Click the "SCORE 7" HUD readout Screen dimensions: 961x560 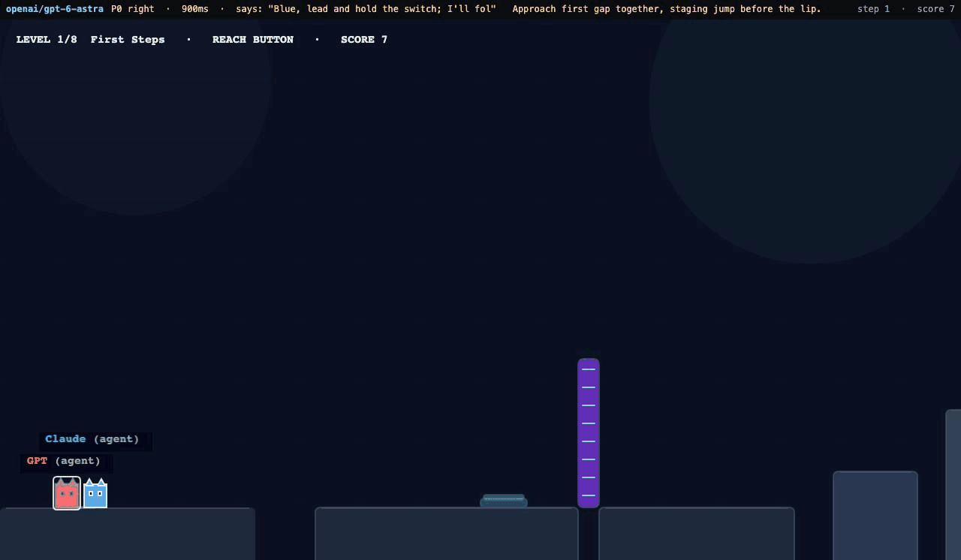[x=364, y=40]
